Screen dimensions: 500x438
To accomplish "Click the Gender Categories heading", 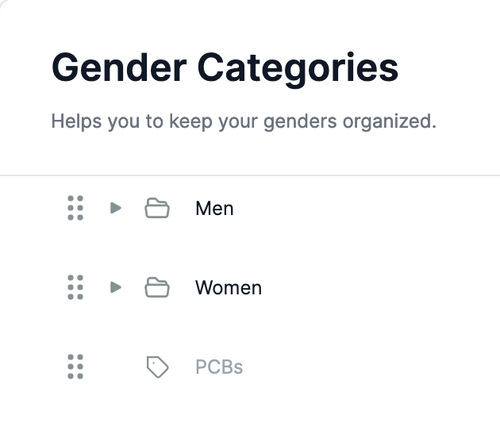I will [225, 68].
